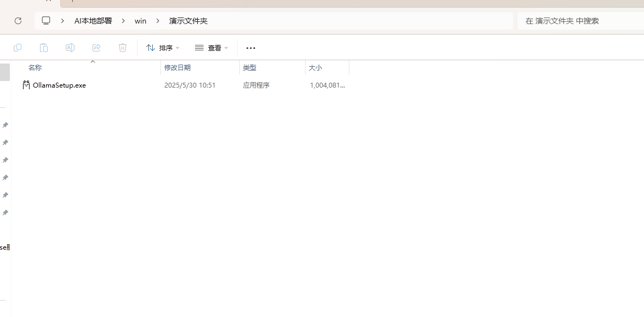Click the Rename icon in the toolbar

[x=70, y=48]
